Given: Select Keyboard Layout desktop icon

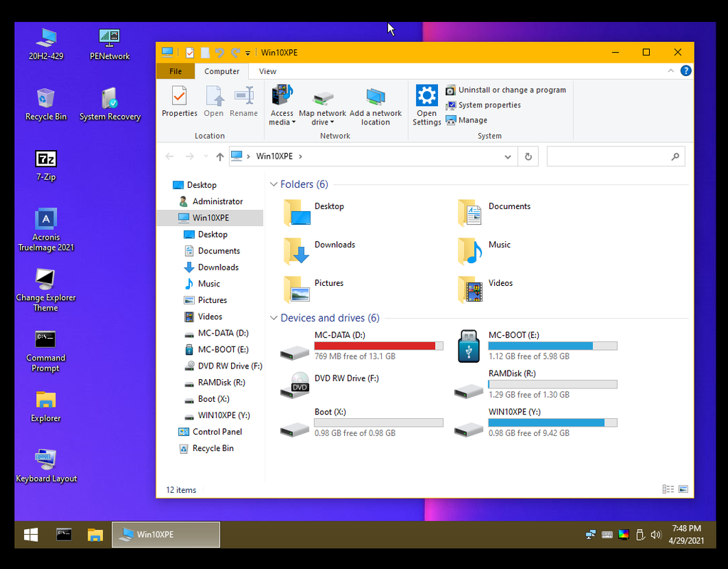Looking at the screenshot, I should pos(46,467).
